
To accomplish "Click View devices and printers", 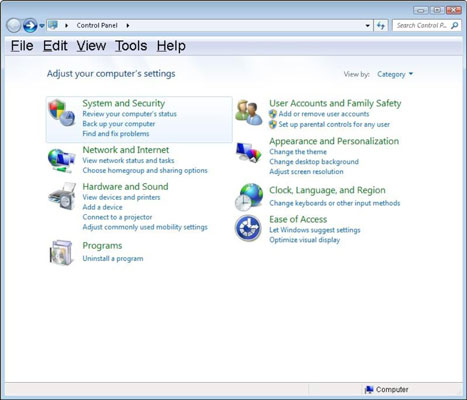I will click(x=121, y=197).
